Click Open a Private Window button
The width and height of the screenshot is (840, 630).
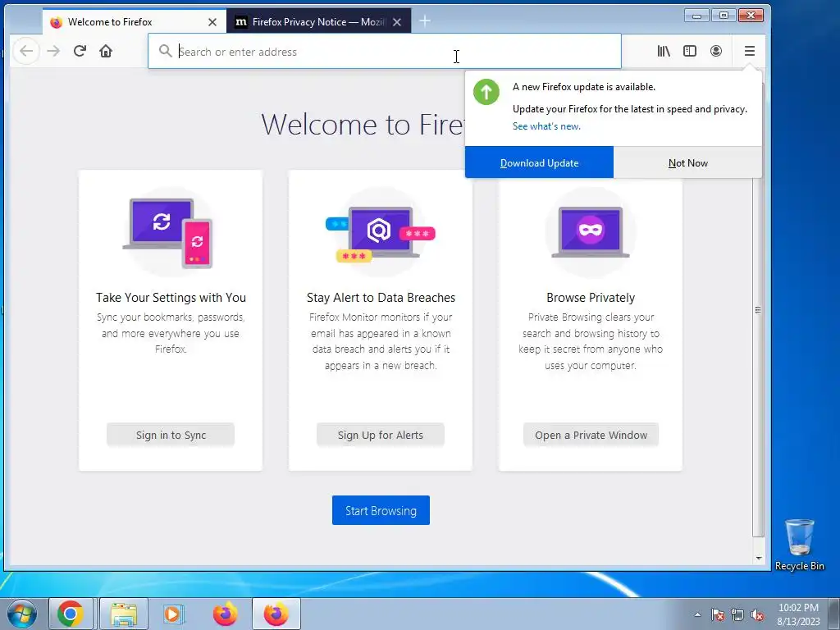(x=591, y=435)
